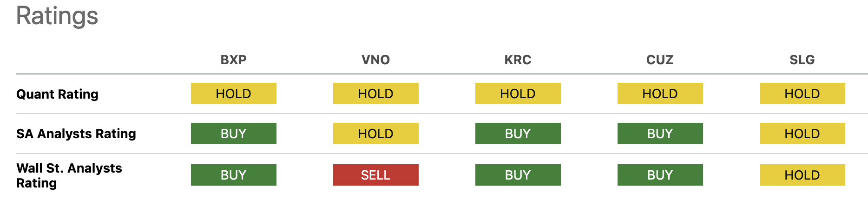Open SLG's Wall St. Analysts HOLD badge
868x214 pixels.
pyautogui.click(x=802, y=175)
